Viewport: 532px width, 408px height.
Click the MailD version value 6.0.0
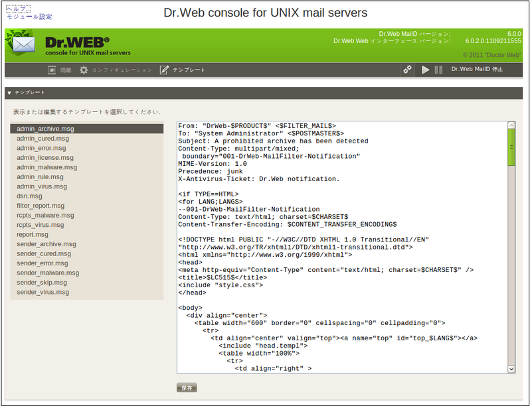pyautogui.click(x=514, y=34)
